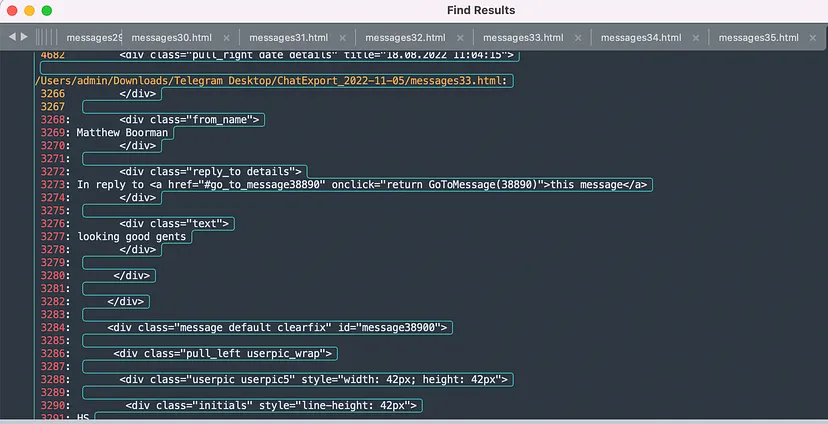Close the messages35.html tab
828x424 pixels.
coord(813,38)
